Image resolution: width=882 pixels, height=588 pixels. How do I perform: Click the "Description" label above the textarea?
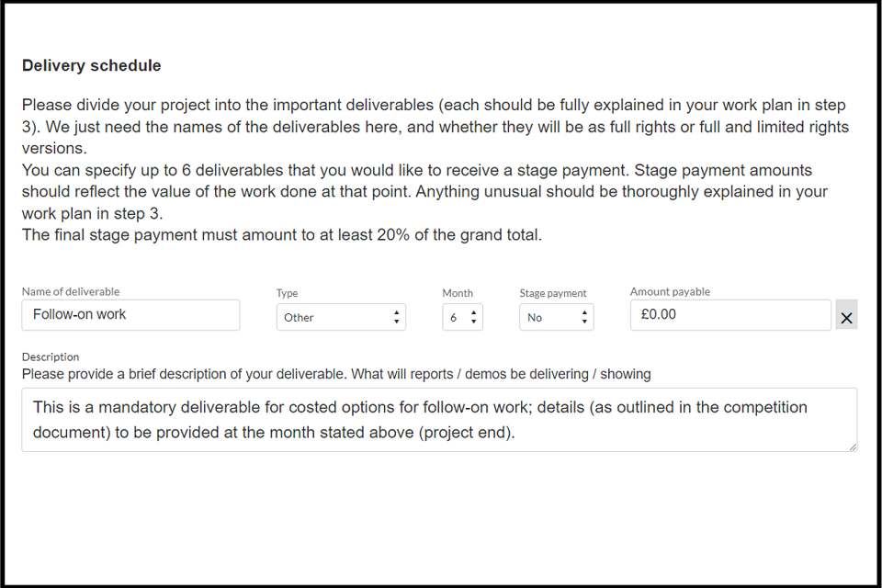tap(51, 356)
